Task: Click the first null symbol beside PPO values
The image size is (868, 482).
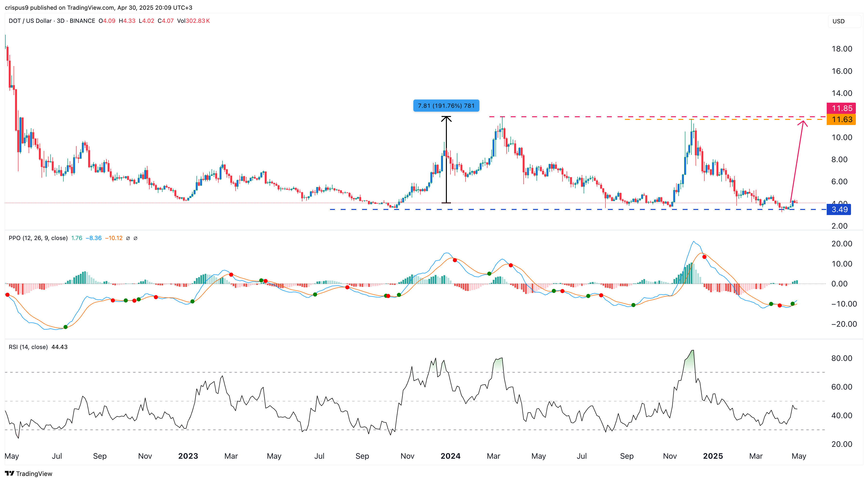Action: click(128, 238)
